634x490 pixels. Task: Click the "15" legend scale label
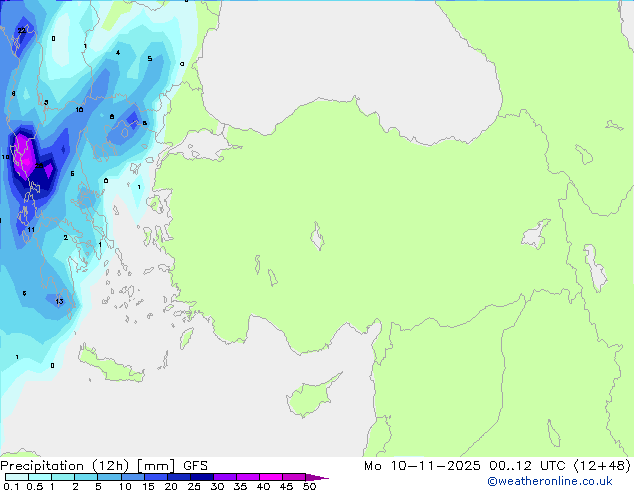(x=148, y=486)
